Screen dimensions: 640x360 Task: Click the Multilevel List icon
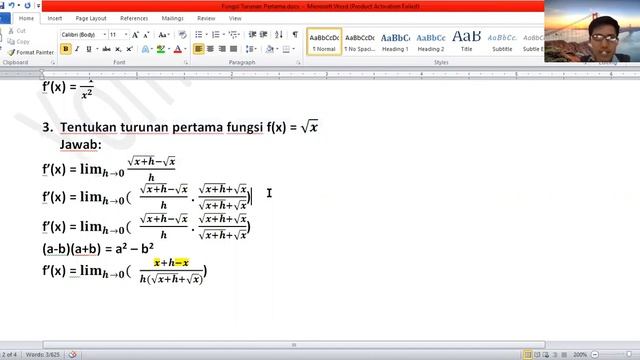tap(232, 34)
